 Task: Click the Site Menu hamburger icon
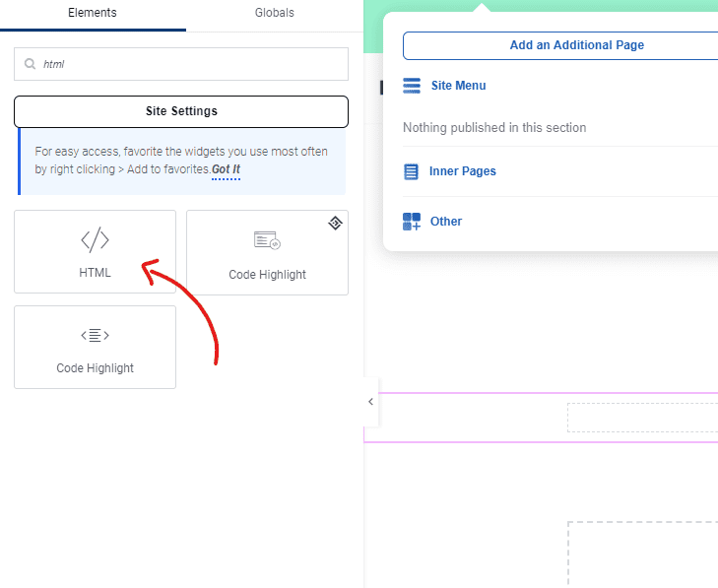(412, 86)
